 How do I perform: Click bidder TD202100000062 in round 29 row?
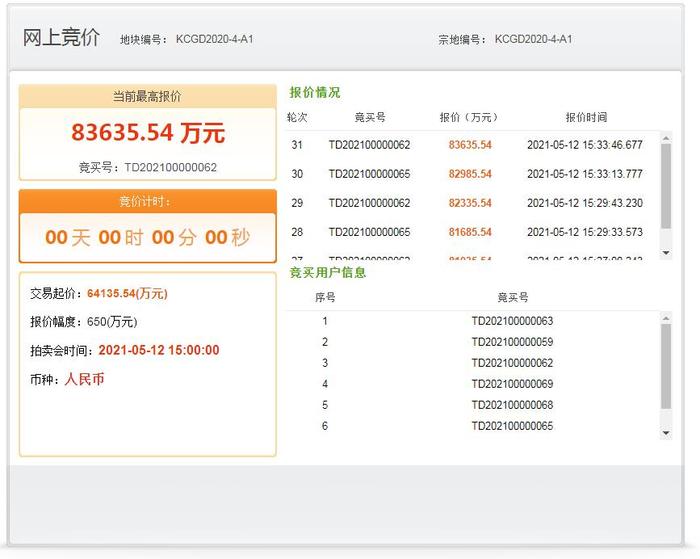pyautogui.click(x=369, y=203)
